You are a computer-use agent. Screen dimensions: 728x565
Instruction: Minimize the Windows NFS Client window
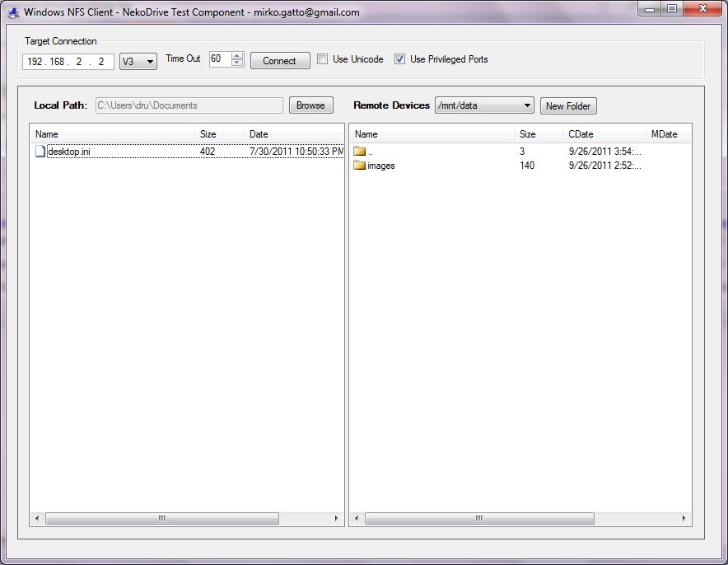point(650,8)
